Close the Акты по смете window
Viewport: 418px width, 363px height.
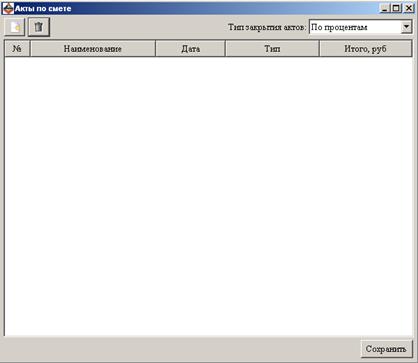tap(409, 8)
